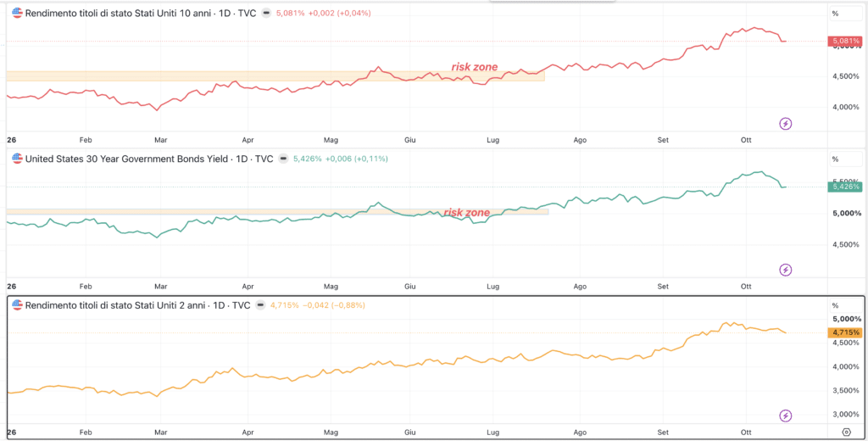Screen dimensions: 868x441
Task: Click the 5,000% axis level in the 30 Year pane
Action: [x=847, y=214]
